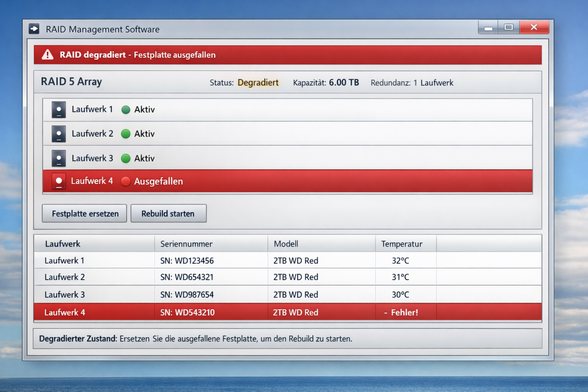Click the Laufwerk 3 drive icon

(59, 158)
